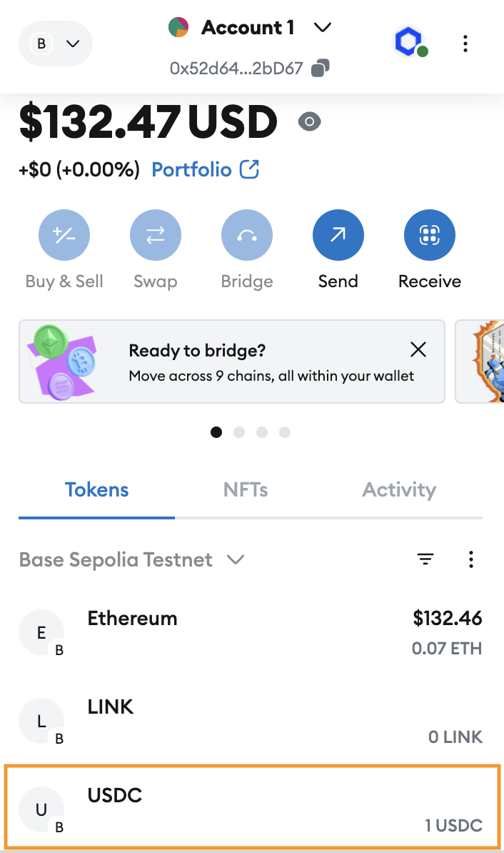Switch to the NFTs tab
504x853 pixels.
[246, 490]
